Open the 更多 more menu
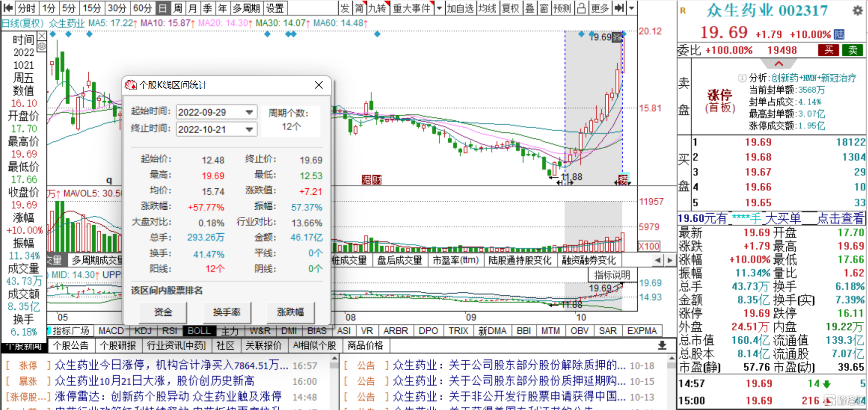 point(600,8)
